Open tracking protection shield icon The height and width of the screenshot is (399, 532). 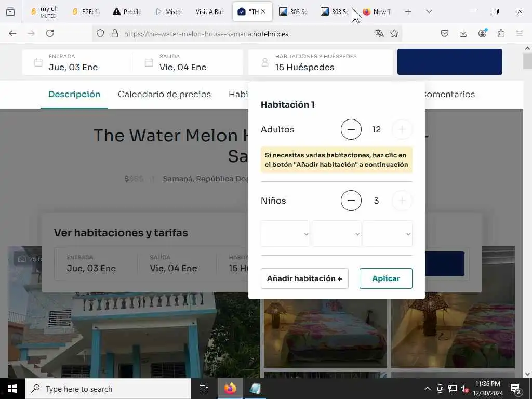pos(100,33)
